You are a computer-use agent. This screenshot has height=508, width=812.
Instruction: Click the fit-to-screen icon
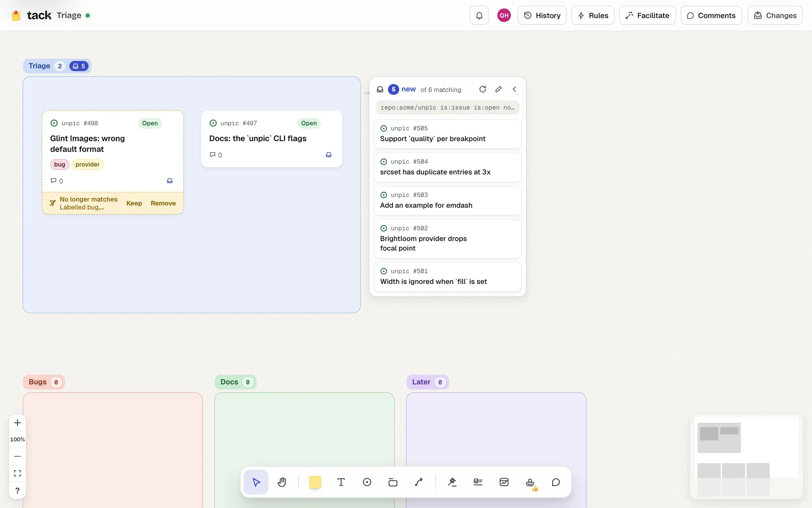coord(18,473)
